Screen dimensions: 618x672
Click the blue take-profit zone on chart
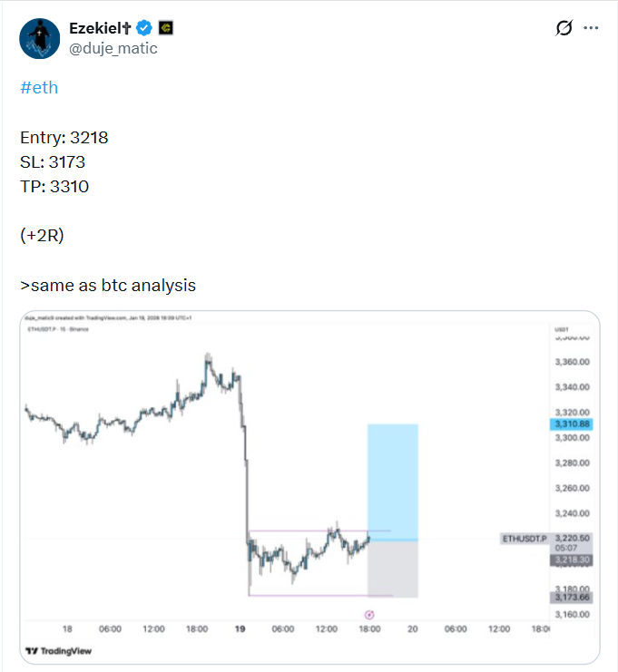click(x=392, y=481)
